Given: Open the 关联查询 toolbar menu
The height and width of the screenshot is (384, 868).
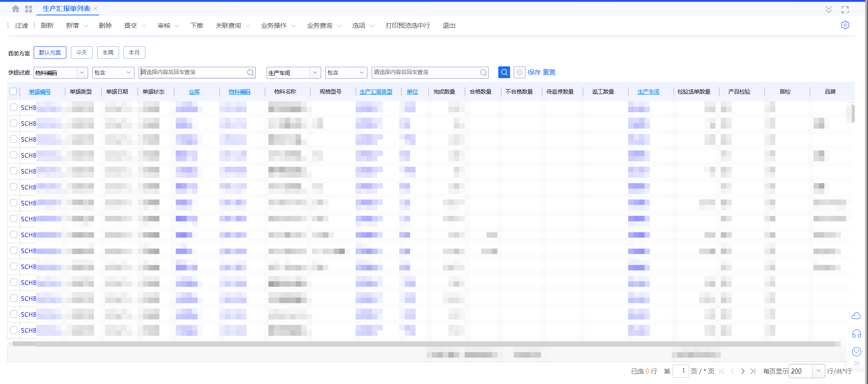Looking at the screenshot, I should pos(233,25).
